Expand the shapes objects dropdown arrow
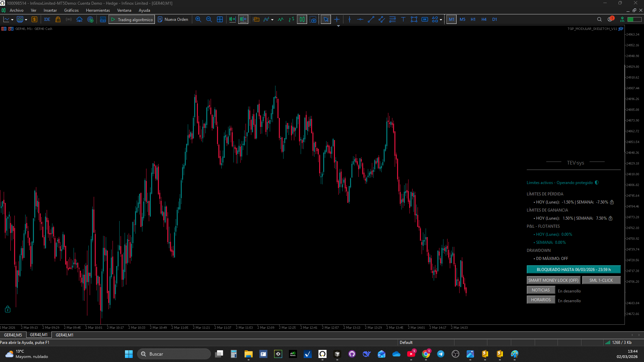Viewport: 644px width, 362px height. point(441,20)
